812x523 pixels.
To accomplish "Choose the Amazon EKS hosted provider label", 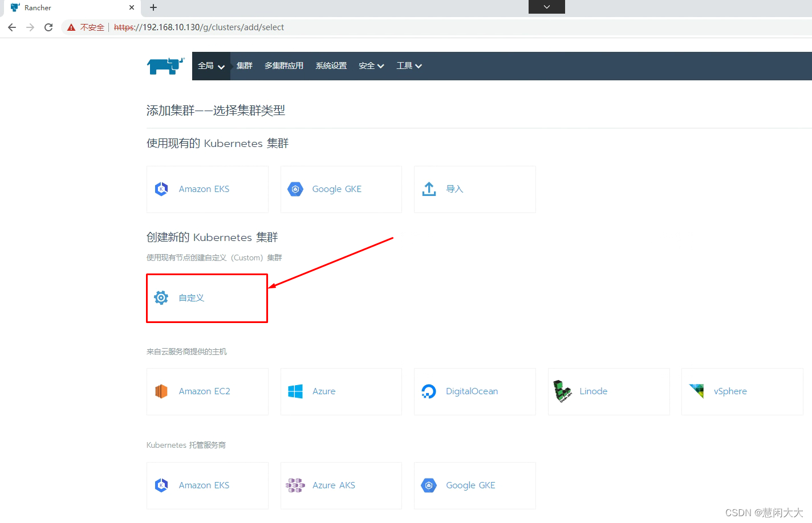I will pos(204,485).
